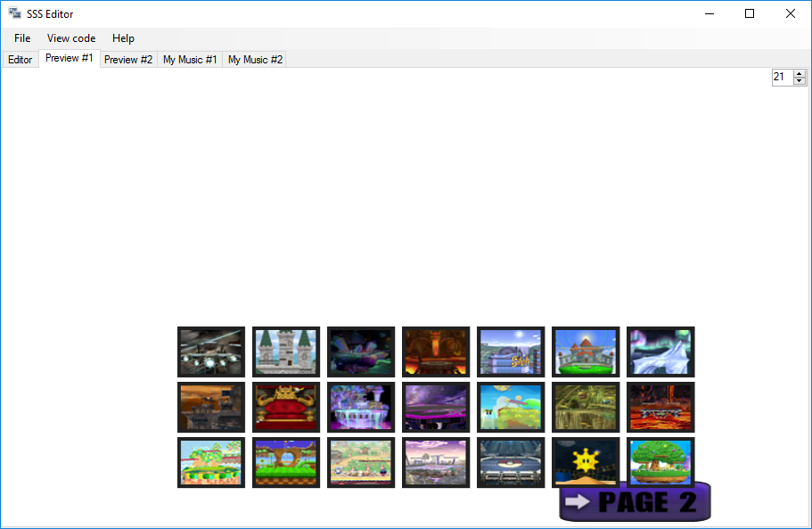This screenshot has width=812, height=529.
Task: Select the Preview #1 tab
Action: (69, 58)
